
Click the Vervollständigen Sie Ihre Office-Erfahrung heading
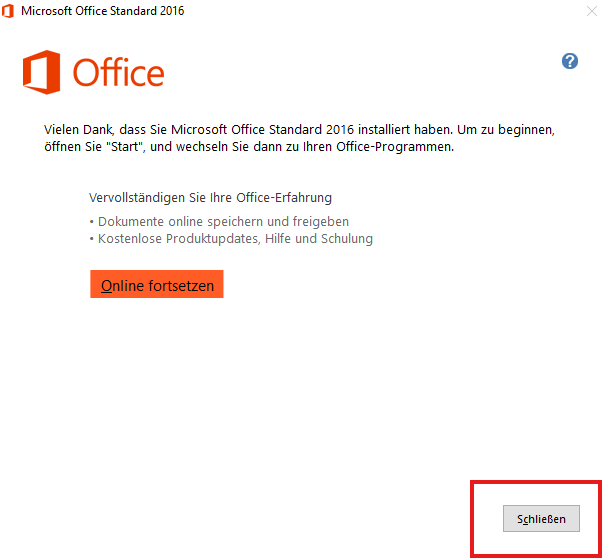click(210, 198)
